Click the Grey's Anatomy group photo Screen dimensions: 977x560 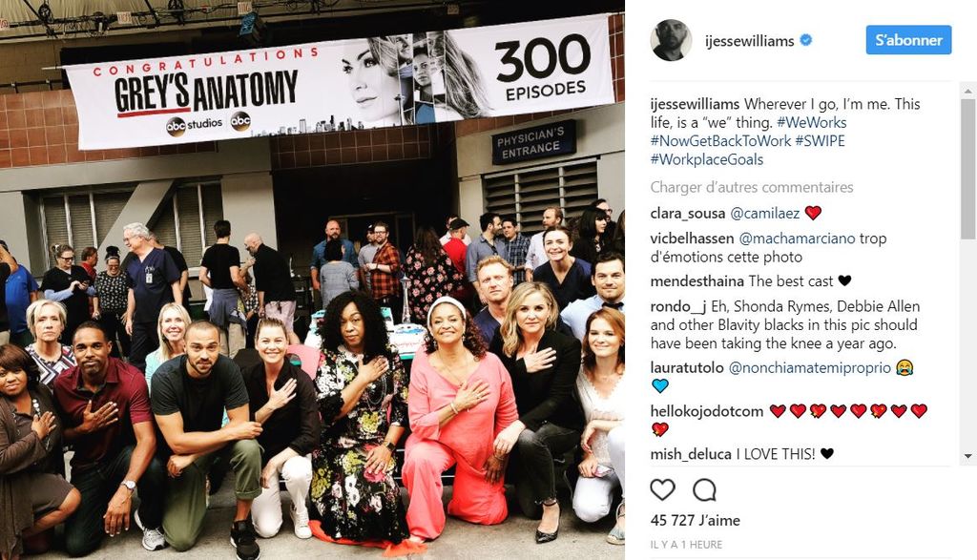tap(312, 280)
